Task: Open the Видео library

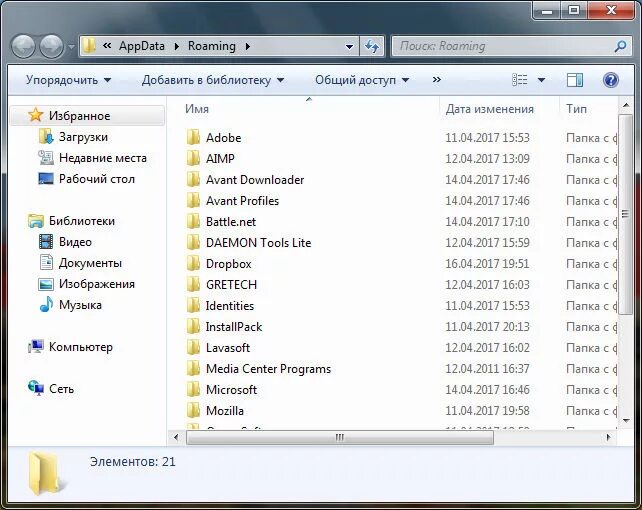Action: click(x=75, y=241)
